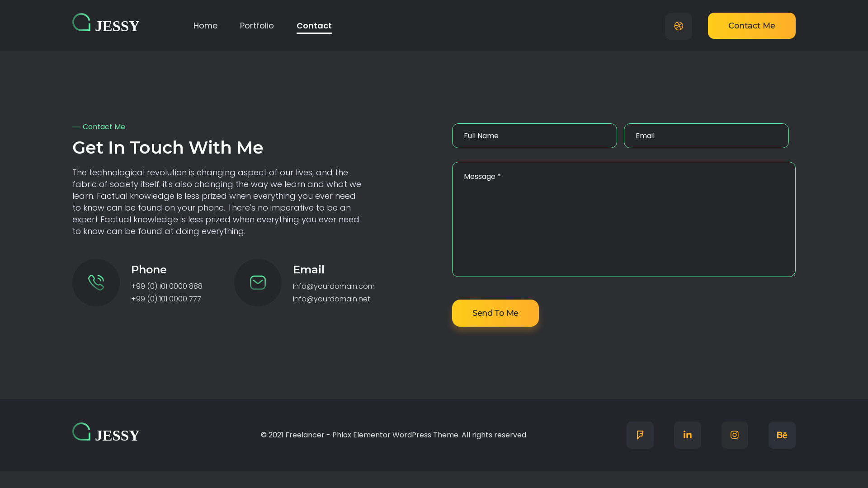Open the Portfolio menu item
The height and width of the screenshot is (488, 868).
(256, 26)
